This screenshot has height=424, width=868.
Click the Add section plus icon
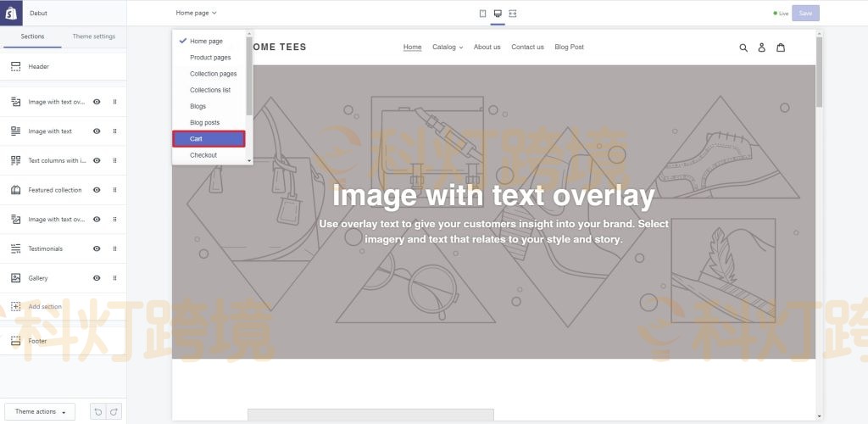tap(15, 306)
